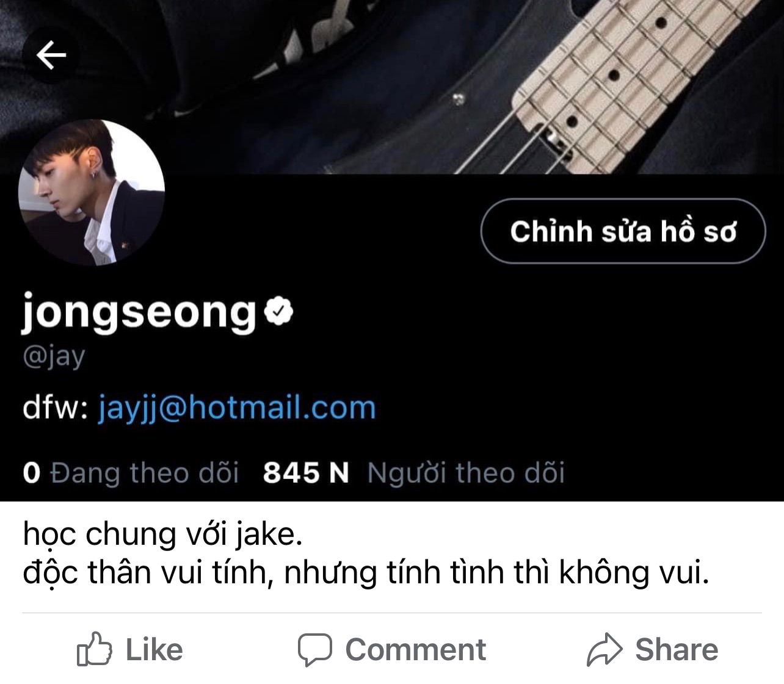
Task: Click the Like label text
Action: 154,649
